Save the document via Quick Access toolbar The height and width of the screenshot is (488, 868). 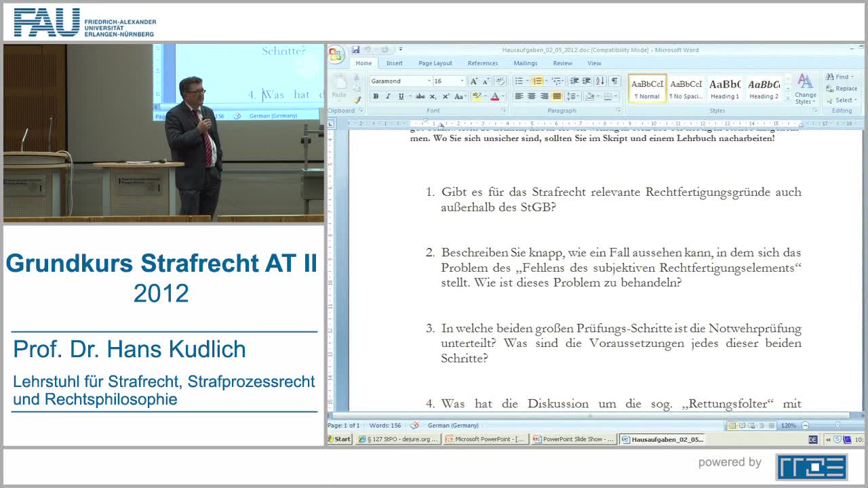tap(356, 49)
